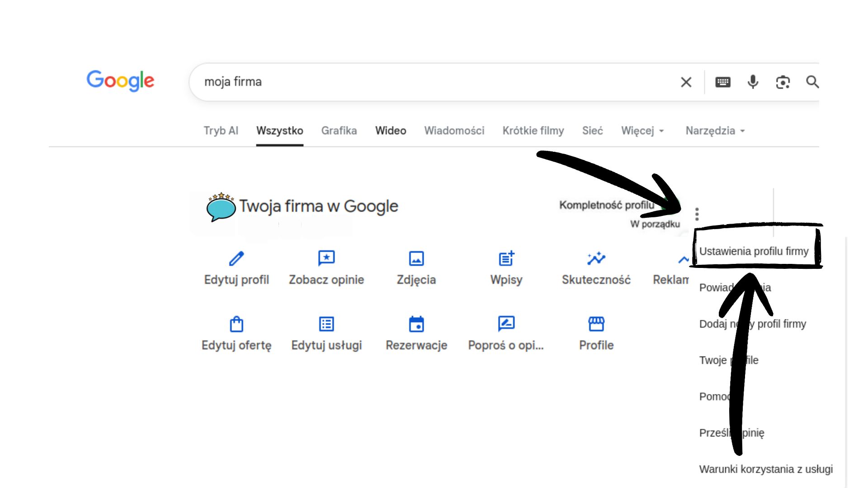Select Dodaj nowy profil firmy
Screen dimensions: 868x488
tap(752, 324)
